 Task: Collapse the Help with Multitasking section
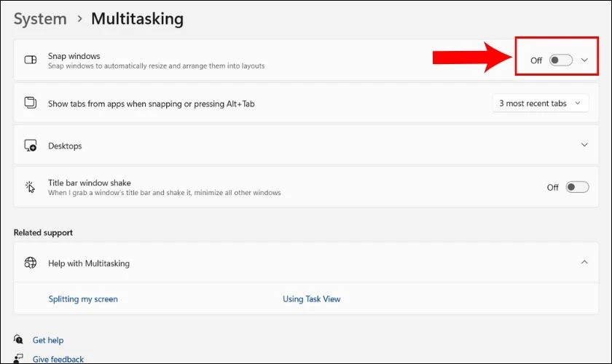pos(584,262)
